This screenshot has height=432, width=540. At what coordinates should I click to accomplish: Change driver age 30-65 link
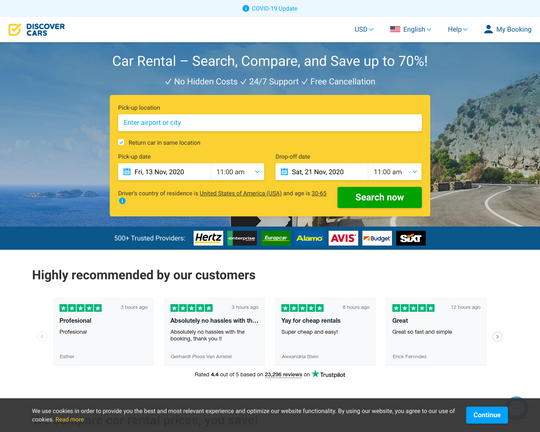[x=319, y=193]
